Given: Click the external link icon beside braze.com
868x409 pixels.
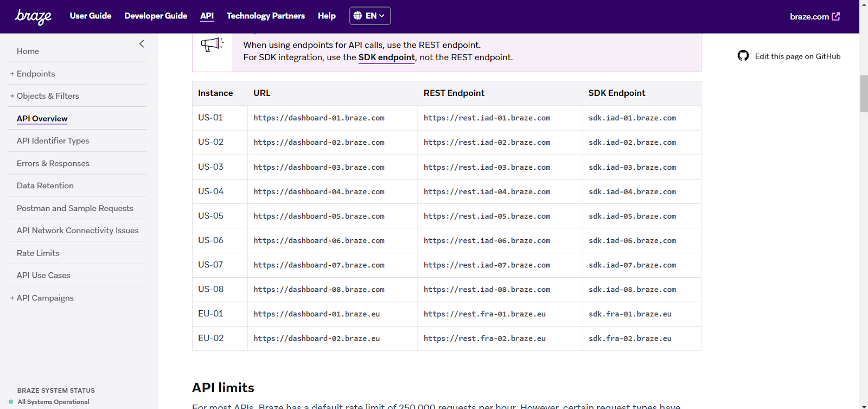Looking at the screenshot, I should 836,16.
